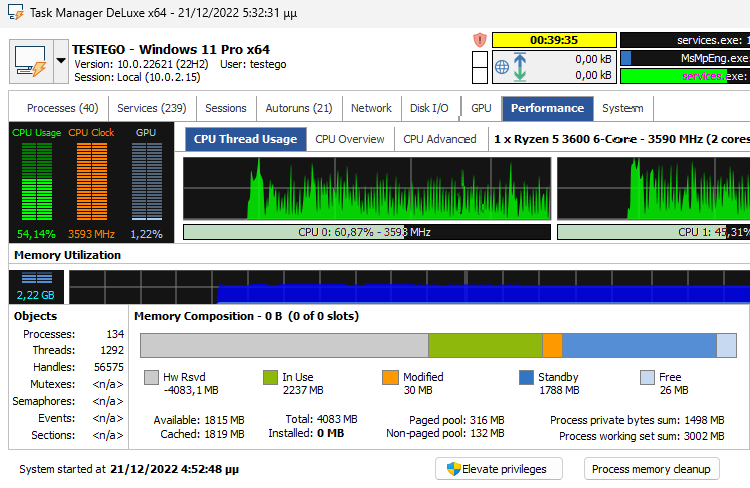The height and width of the screenshot is (488, 750).
Task: Click the Threads: 1292 row
Action: pos(78,350)
